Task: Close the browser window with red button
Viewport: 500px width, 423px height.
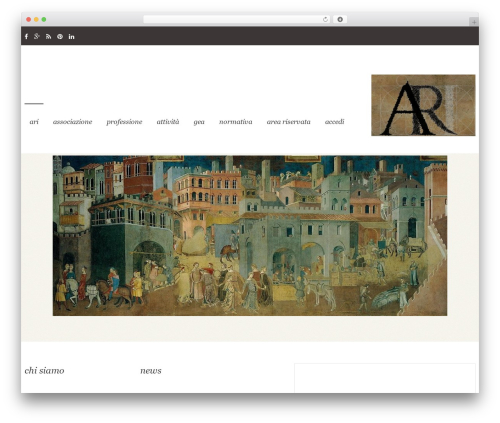Action: click(x=29, y=19)
